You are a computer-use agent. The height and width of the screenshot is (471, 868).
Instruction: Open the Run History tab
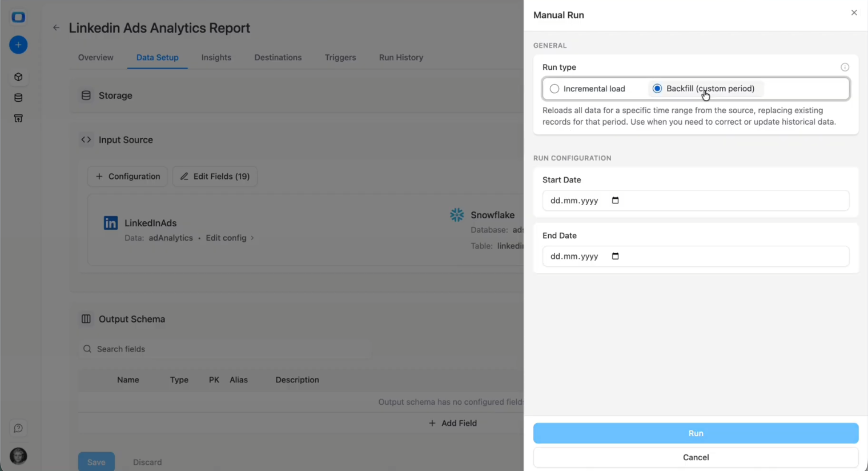point(400,57)
